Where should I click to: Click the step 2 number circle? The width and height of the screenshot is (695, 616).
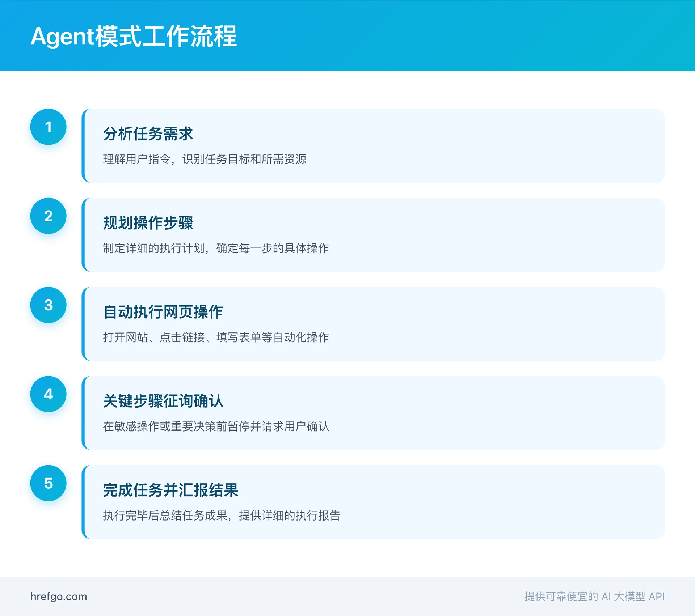pyautogui.click(x=48, y=216)
